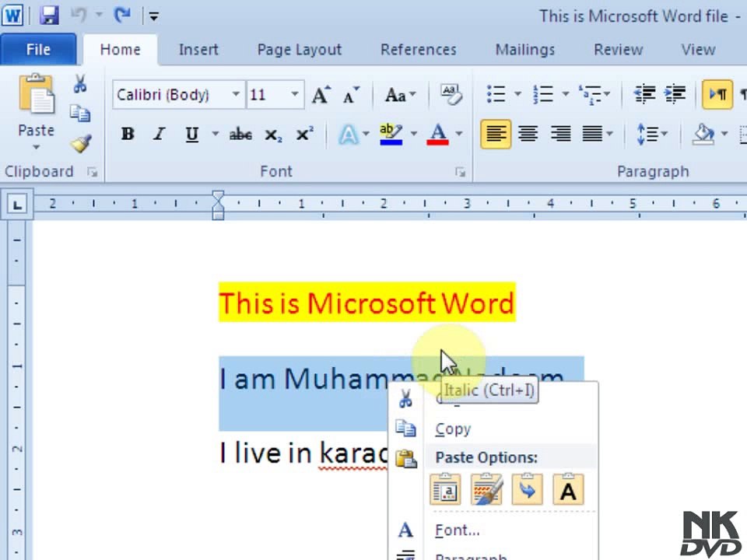Switch to the Page Layout tab

click(299, 50)
